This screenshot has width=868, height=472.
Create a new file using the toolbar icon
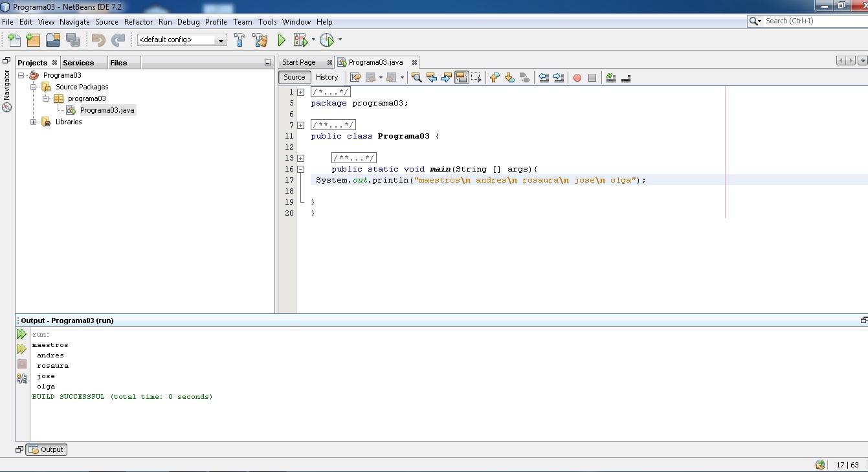pyautogui.click(x=14, y=39)
